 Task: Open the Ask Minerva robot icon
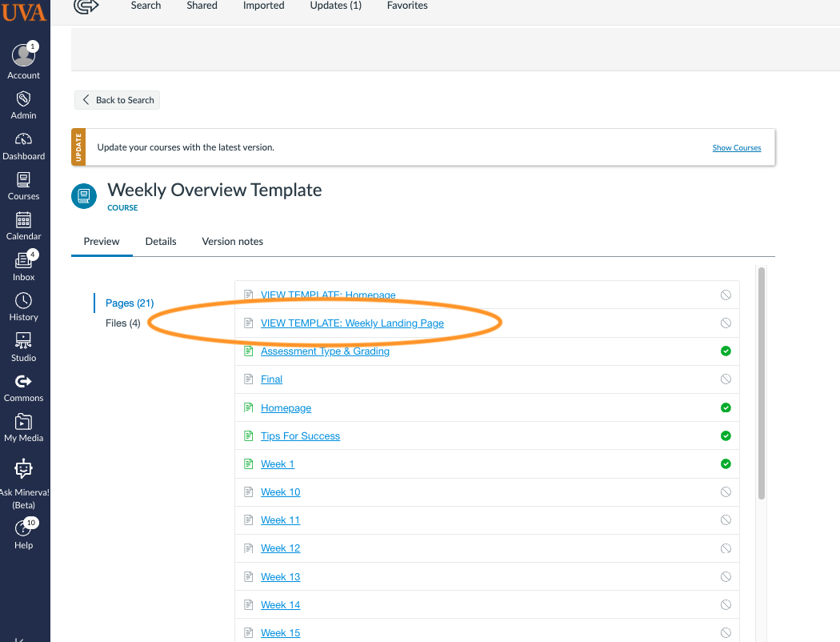click(x=23, y=469)
